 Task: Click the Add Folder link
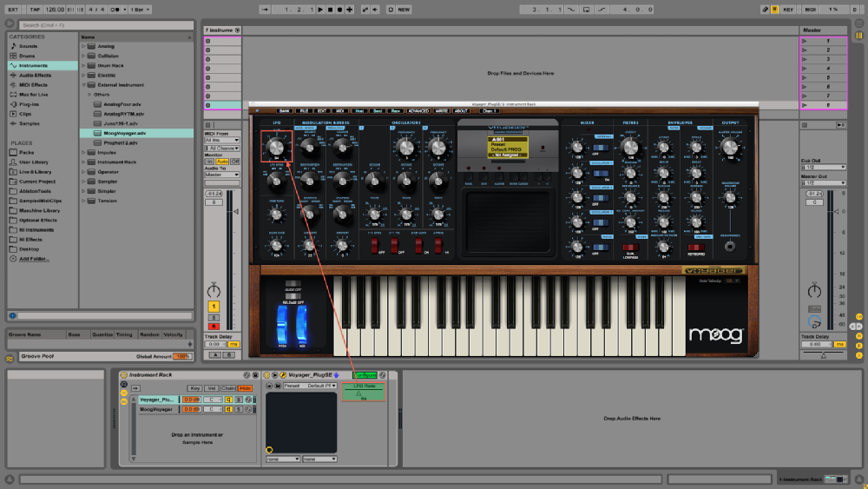coord(35,259)
